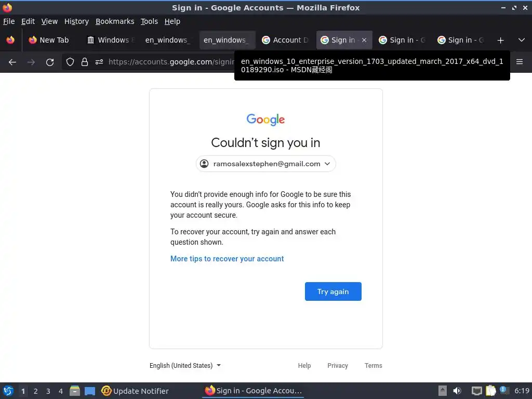532x399 pixels.
Task: Open More tips to recover your account link
Action: (227, 259)
